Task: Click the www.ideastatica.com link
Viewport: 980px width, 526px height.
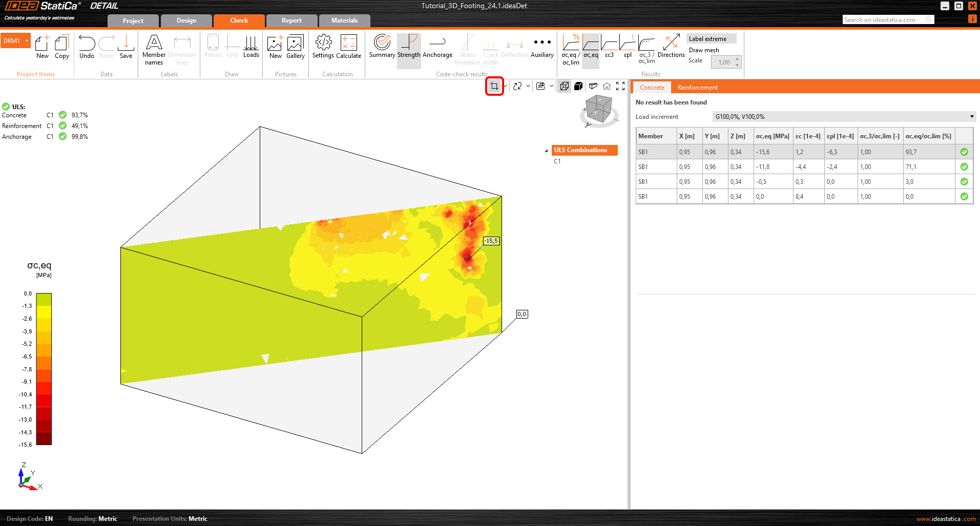Action: click(x=946, y=519)
